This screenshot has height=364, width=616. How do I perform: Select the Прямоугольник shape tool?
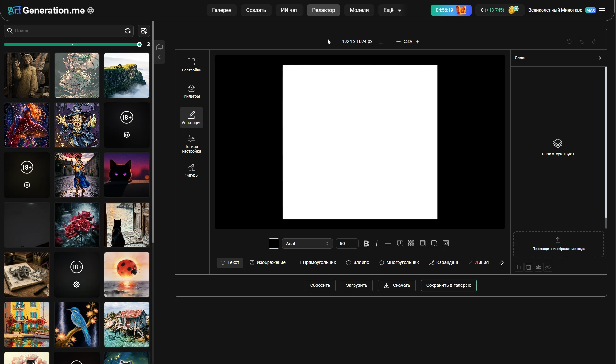coord(316,263)
